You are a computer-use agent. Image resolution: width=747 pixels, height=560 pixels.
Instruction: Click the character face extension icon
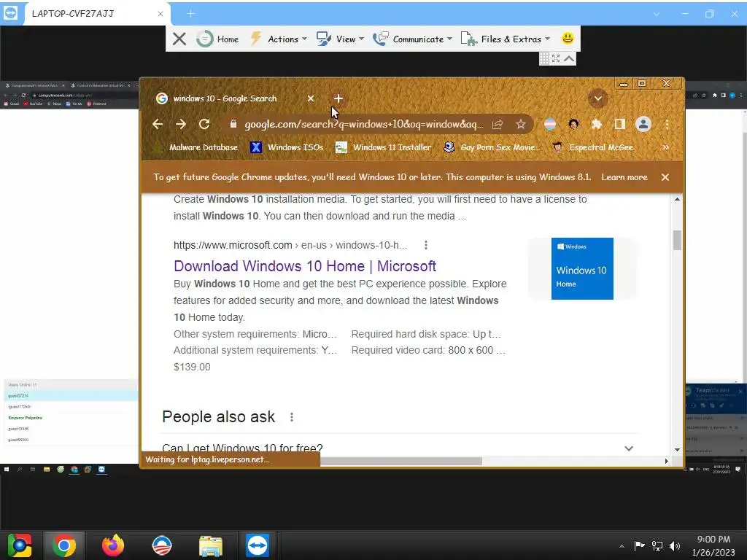[573, 124]
